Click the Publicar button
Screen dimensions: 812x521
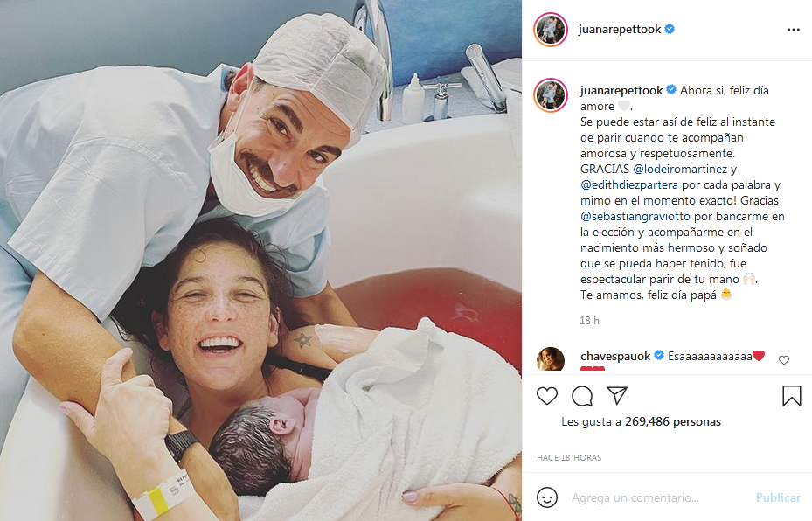pyautogui.click(x=778, y=497)
